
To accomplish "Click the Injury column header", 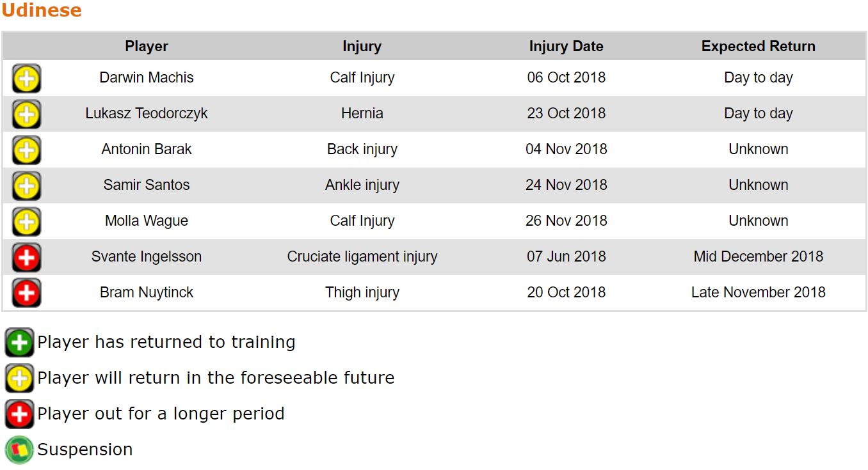I will tap(362, 46).
